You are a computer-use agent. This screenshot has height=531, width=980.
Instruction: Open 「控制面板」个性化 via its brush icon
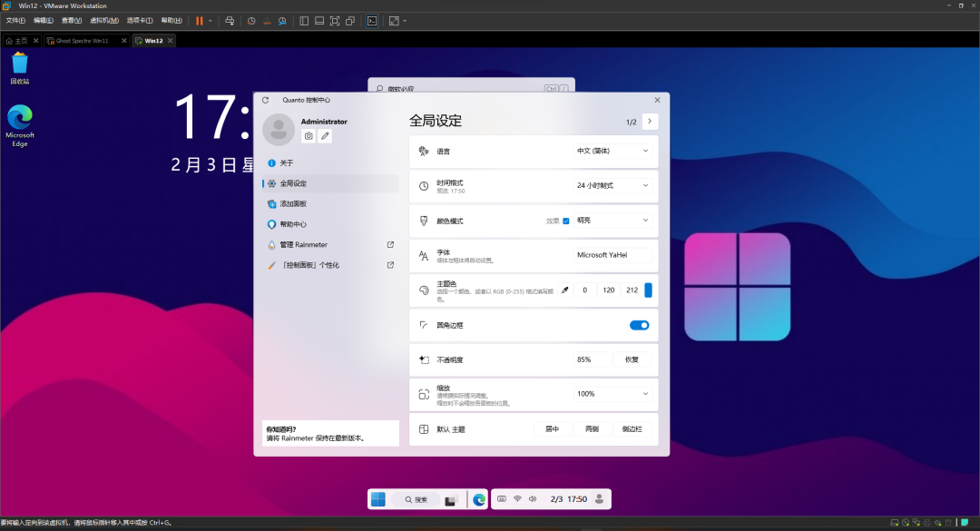(x=271, y=264)
